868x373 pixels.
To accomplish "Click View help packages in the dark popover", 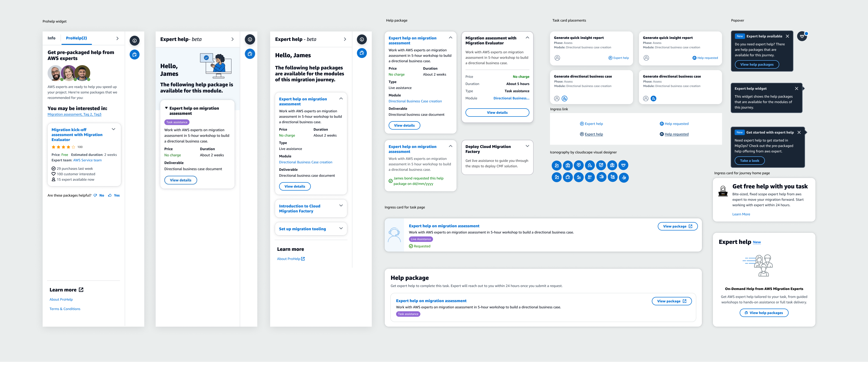I will point(757,64).
